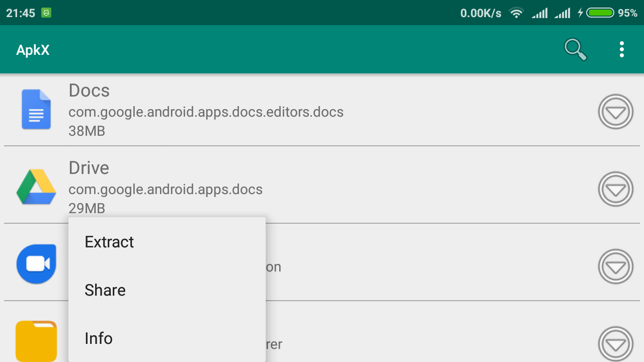Expand the options arrow for Drive
Viewport: 644px width, 362px height.
pos(616,189)
